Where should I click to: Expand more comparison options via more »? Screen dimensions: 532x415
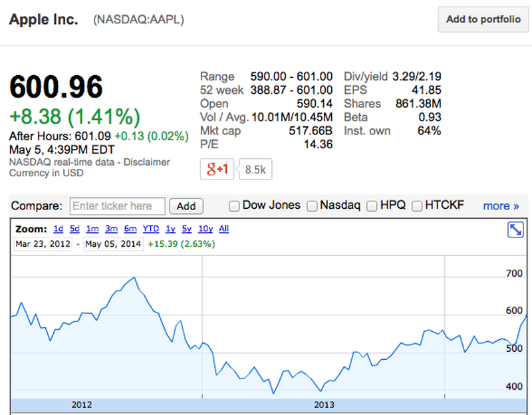pos(501,206)
